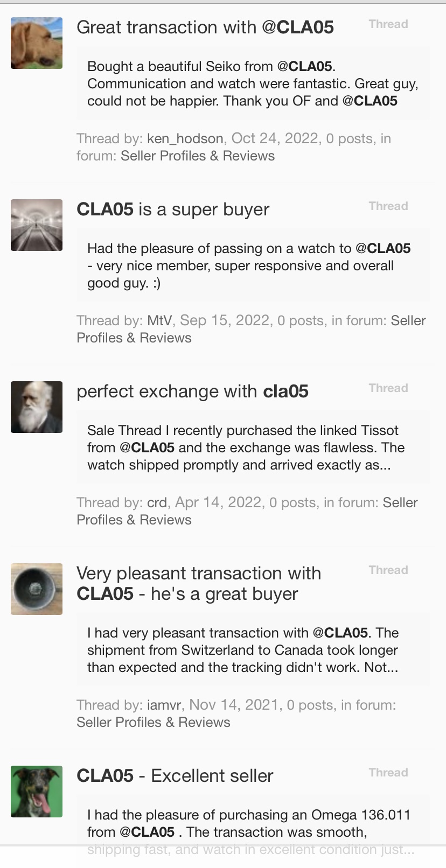Open "CLA05 - Excellent seller" thread
Viewport: 446px width, 868px height.
coord(175,776)
